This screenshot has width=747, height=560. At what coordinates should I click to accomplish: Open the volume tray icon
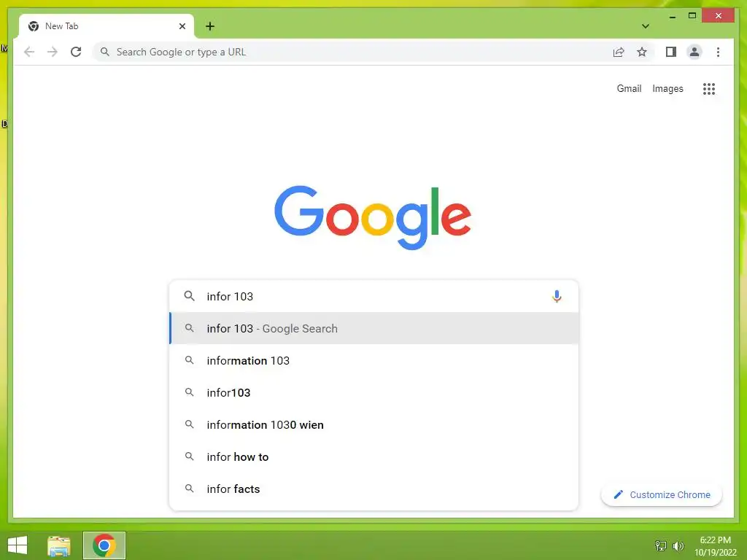click(x=678, y=545)
